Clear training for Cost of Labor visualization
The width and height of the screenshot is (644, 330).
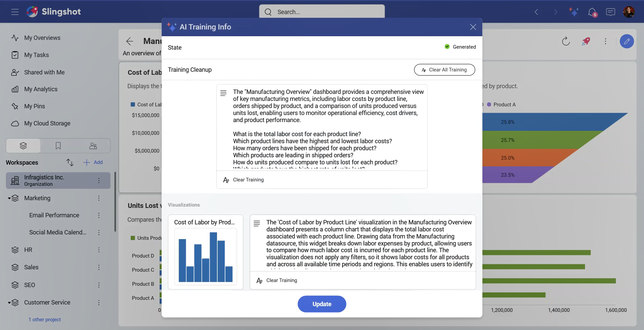(x=277, y=280)
